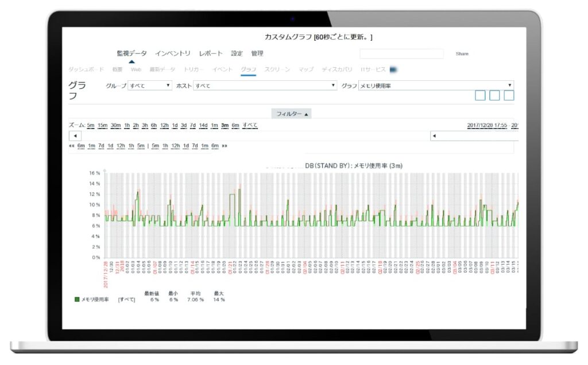Viewport: 588px width, 365px height.
Task: Open the グループ dropdown
Action: pos(150,86)
